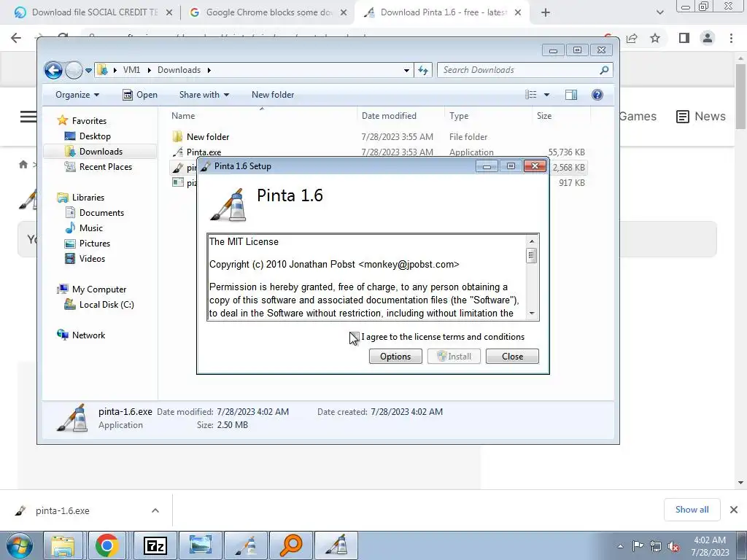
Task: Open the Windows Start menu
Action: tap(20, 545)
